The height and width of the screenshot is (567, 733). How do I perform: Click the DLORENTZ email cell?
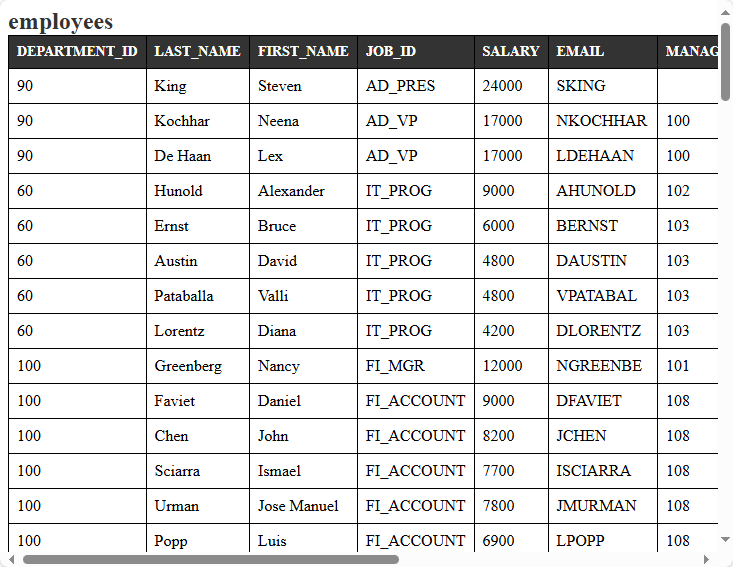coord(599,331)
